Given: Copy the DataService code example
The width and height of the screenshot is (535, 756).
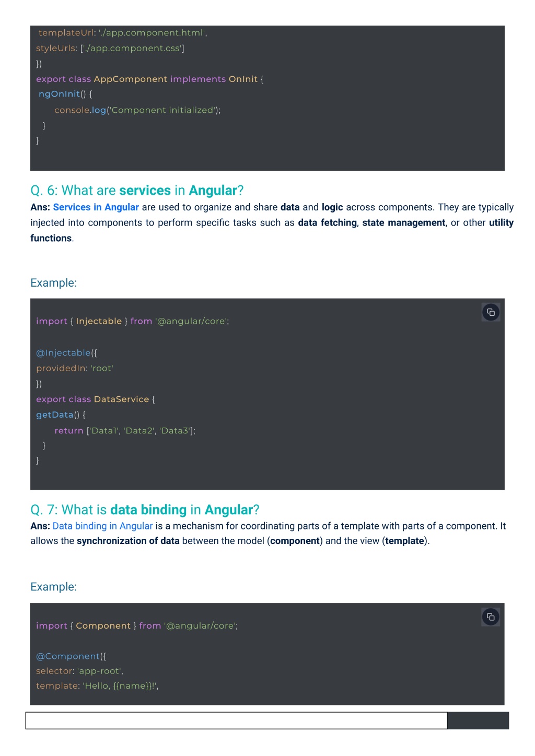Looking at the screenshot, I should [x=491, y=312].
